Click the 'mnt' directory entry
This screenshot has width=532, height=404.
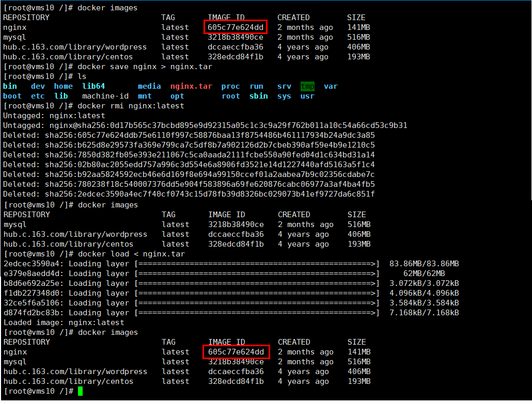click(x=145, y=96)
